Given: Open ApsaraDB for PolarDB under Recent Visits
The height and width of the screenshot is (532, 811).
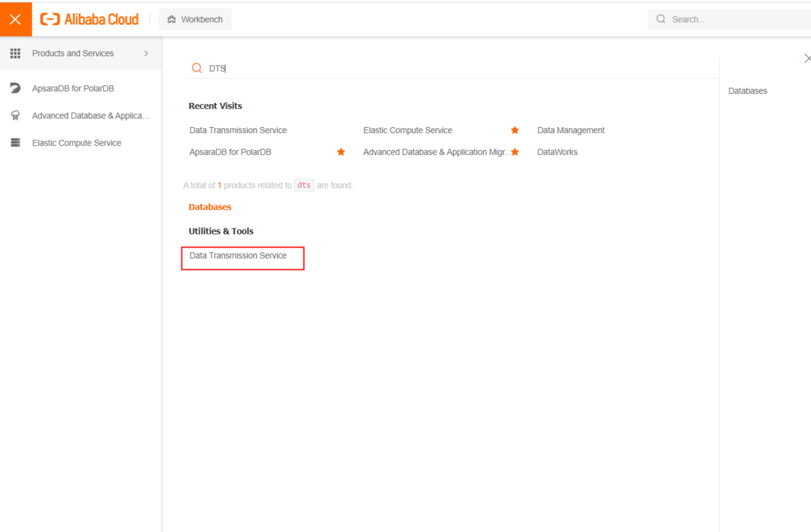Looking at the screenshot, I should [x=230, y=152].
